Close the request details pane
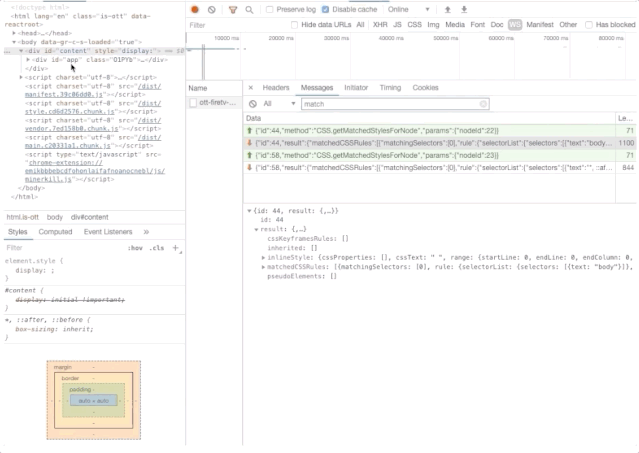 point(251,88)
